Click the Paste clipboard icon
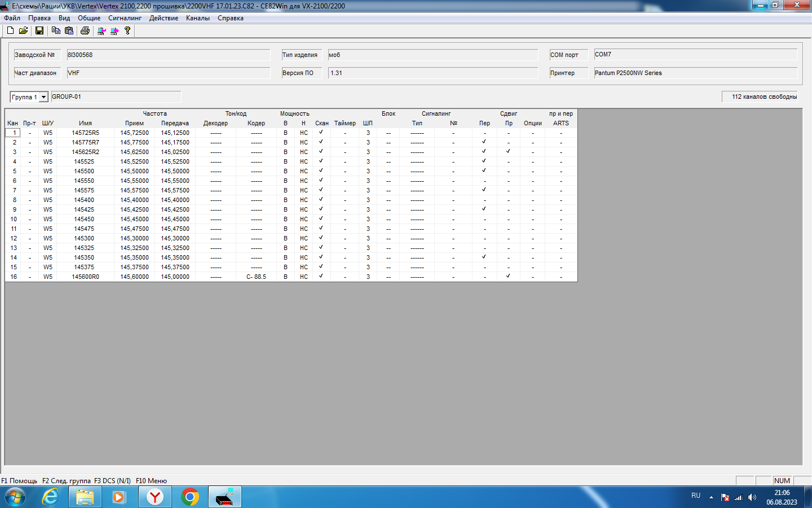 [x=69, y=30]
